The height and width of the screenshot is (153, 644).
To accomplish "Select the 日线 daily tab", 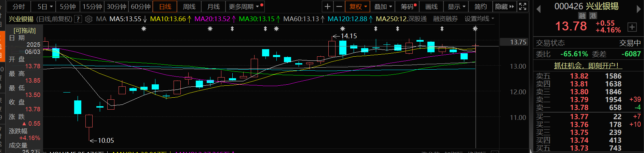I will [165, 6].
